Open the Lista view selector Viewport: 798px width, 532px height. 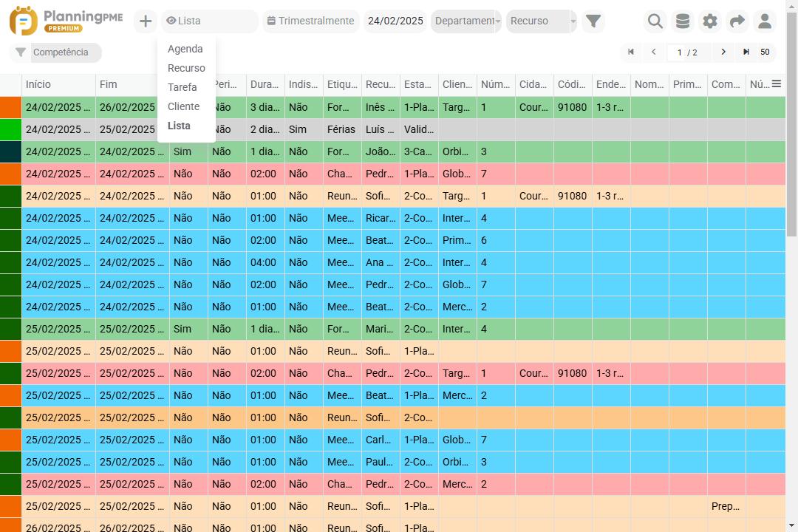tap(210, 21)
